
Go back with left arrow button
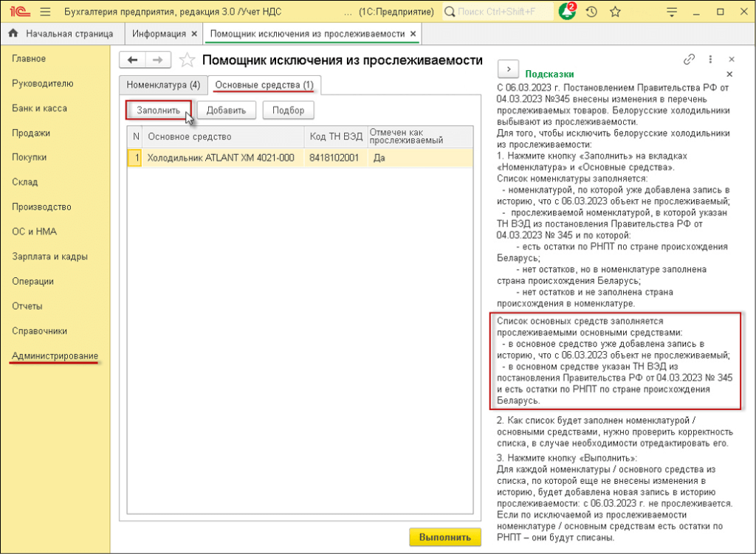(133, 60)
